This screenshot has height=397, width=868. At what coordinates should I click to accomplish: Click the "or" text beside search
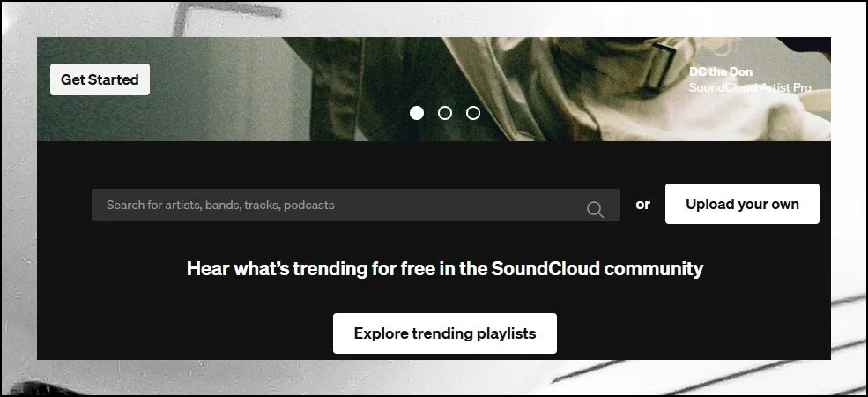click(642, 205)
